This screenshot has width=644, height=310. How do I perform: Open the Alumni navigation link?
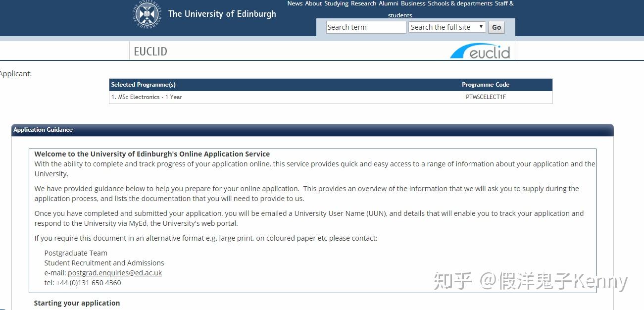(x=388, y=3)
